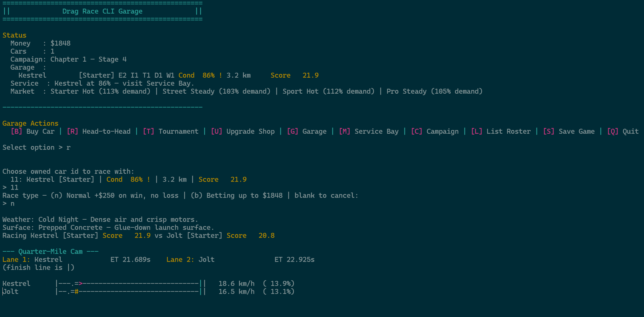
Task: Click the Quarter-Mile Cam heading
Action: pos(50,252)
